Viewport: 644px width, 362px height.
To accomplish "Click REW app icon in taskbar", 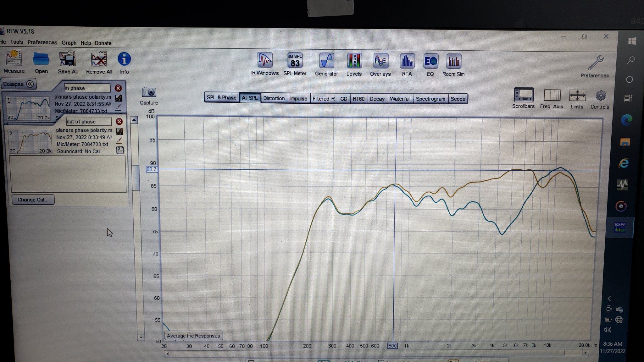I will (x=620, y=227).
